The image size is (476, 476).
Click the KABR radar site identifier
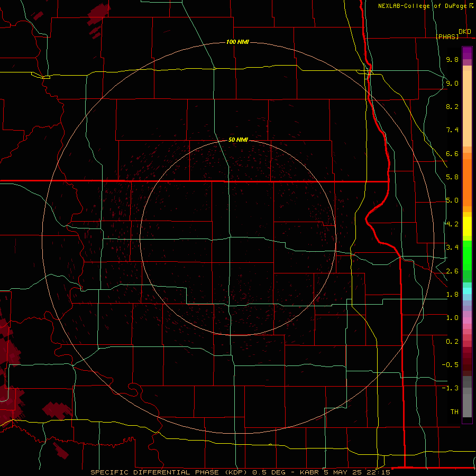coord(309,472)
